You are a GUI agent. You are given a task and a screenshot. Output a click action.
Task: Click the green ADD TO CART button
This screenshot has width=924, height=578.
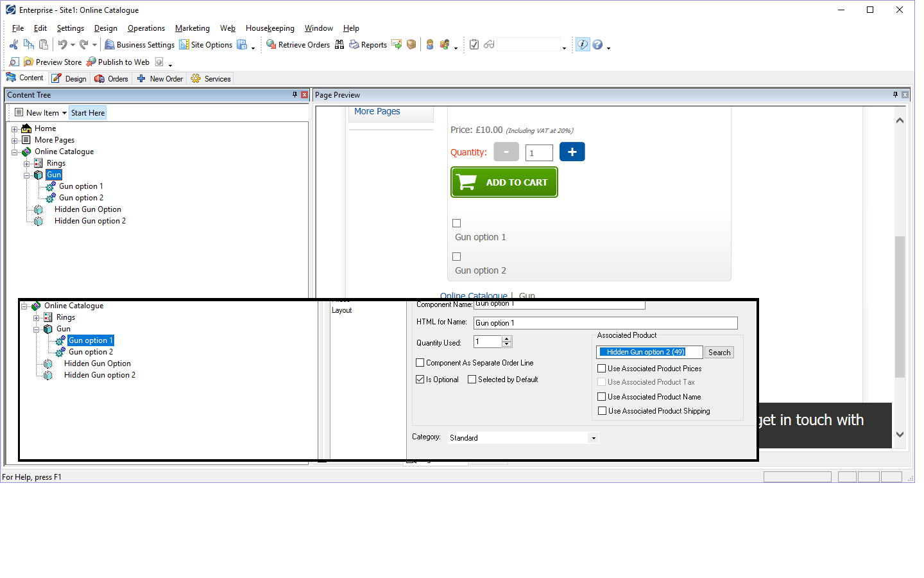click(x=504, y=182)
